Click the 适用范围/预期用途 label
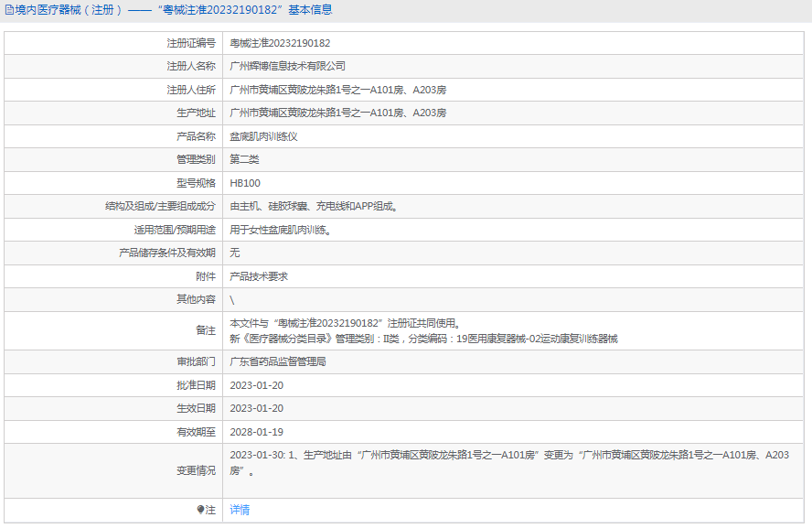 click(x=175, y=230)
